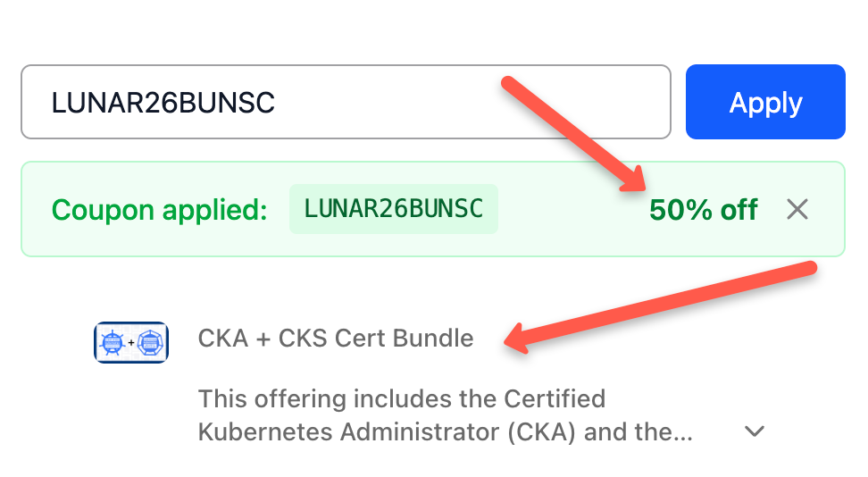Click the green LUNAR26BUNSC coupon badge
This screenshot has width=868, height=477.
[393, 209]
